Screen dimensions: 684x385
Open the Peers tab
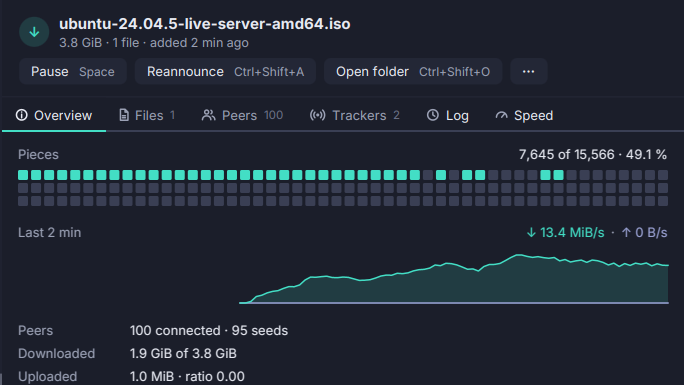(x=243, y=116)
